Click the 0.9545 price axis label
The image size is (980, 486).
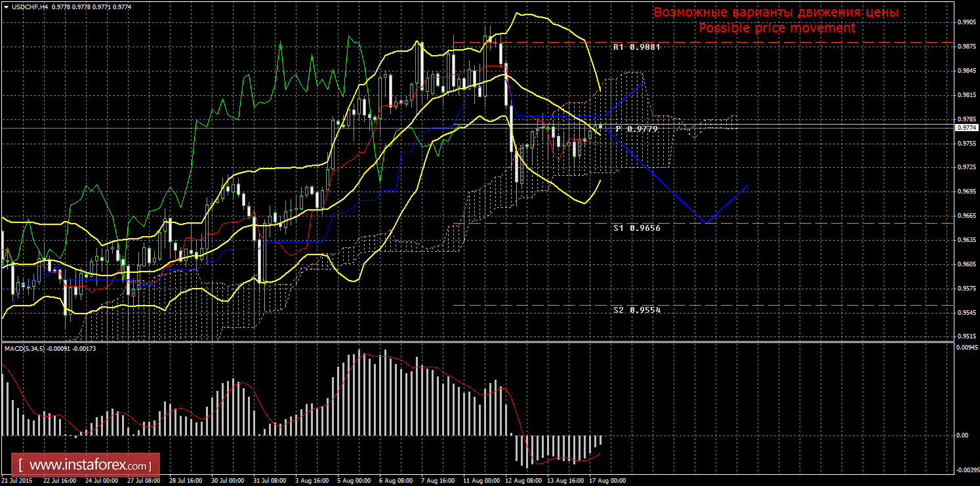966,313
